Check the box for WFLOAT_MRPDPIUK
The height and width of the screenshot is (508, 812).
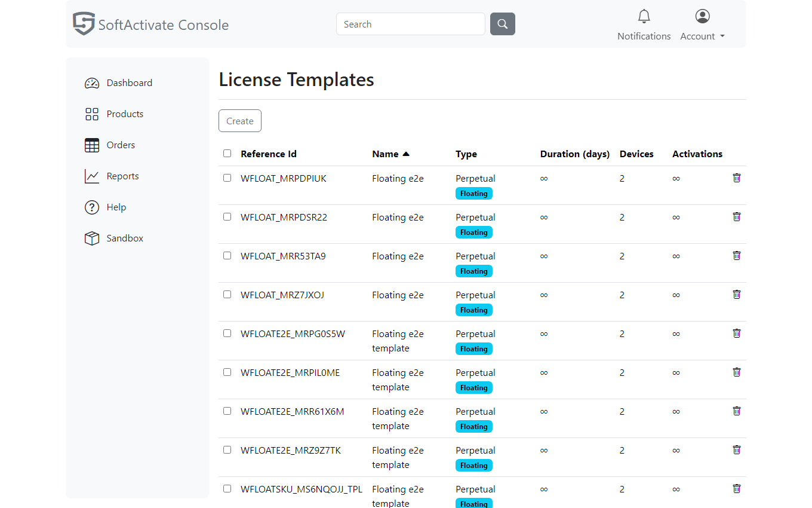coord(227,178)
